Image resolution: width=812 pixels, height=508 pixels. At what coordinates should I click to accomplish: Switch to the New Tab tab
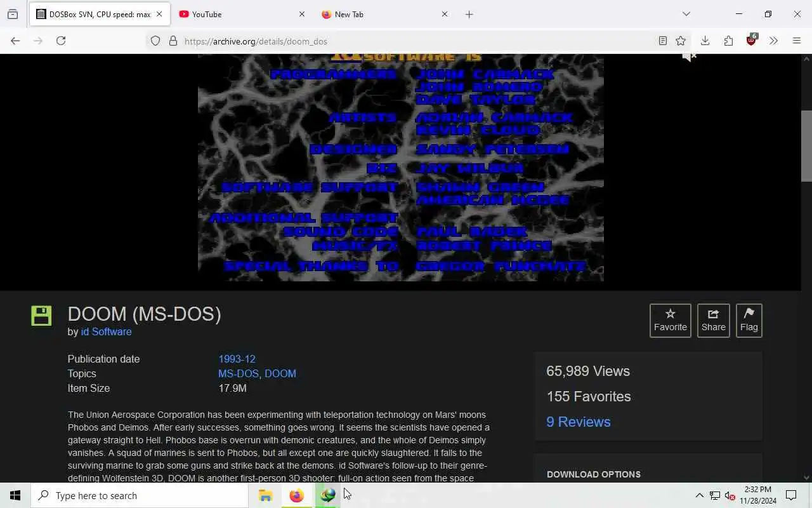coord(384,14)
